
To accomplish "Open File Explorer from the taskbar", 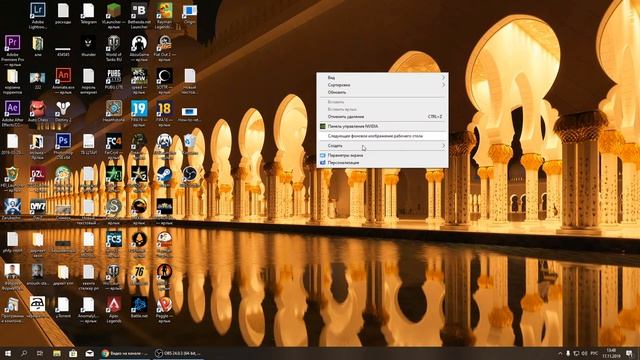I will [x=57, y=353].
